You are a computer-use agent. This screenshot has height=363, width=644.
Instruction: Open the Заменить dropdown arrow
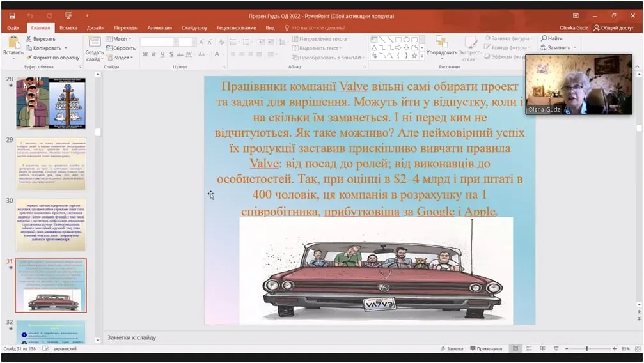pos(574,48)
